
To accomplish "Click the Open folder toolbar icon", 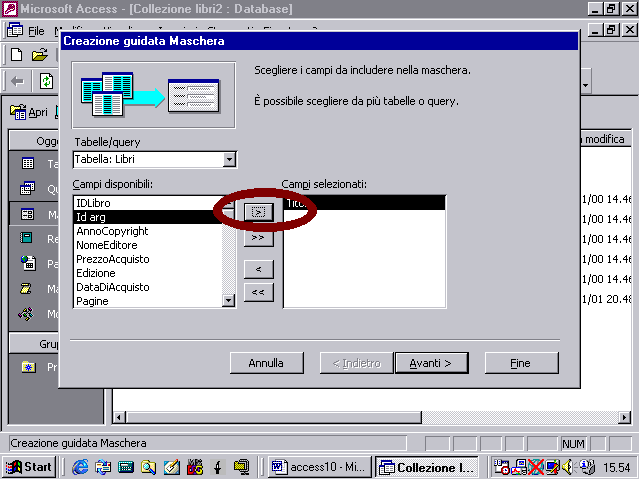I will pos(40,55).
